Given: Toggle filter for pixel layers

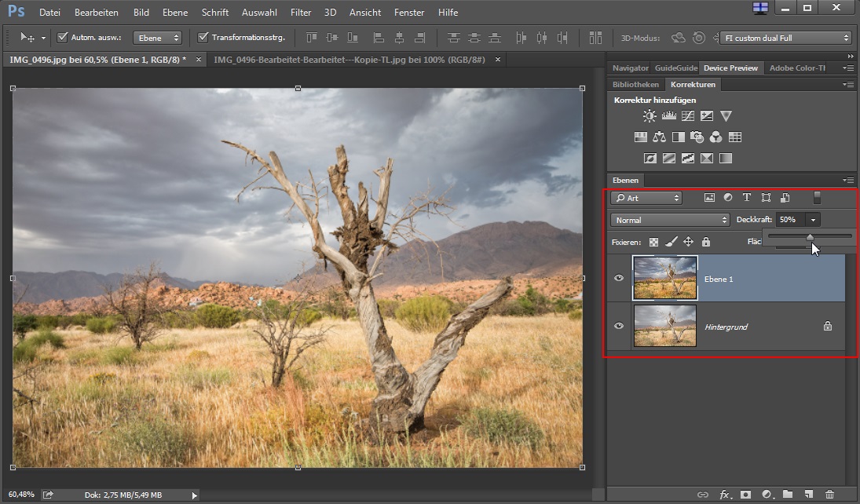Looking at the screenshot, I should (709, 197).
